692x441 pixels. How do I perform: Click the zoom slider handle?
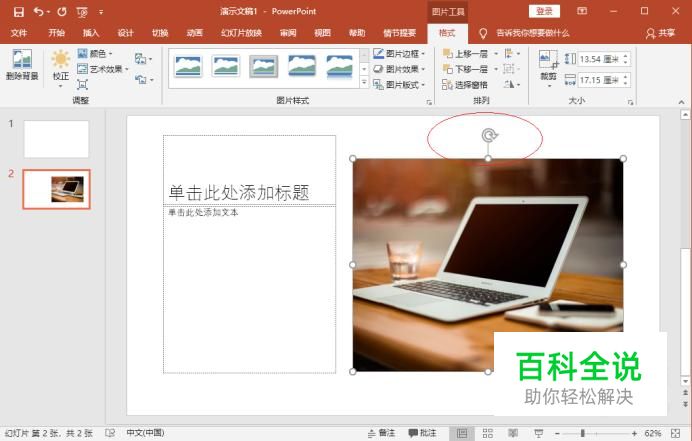pyautogui.click(x=583, y=433)
